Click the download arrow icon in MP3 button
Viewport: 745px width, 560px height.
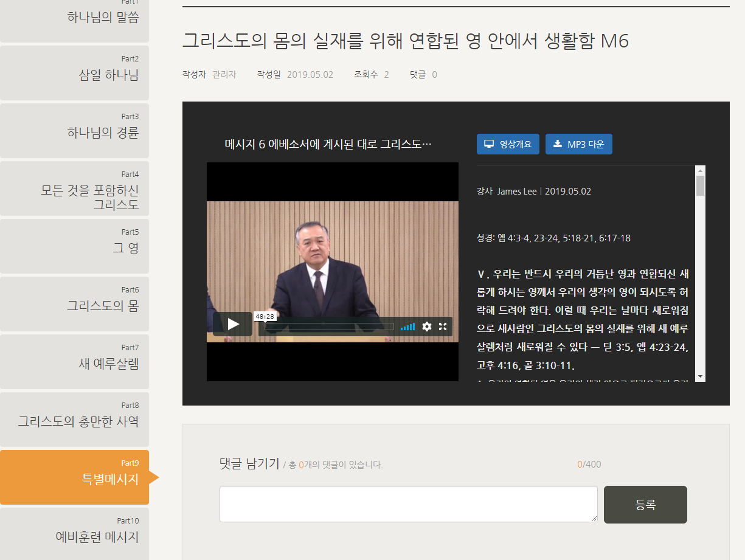(x=557, y=144)
